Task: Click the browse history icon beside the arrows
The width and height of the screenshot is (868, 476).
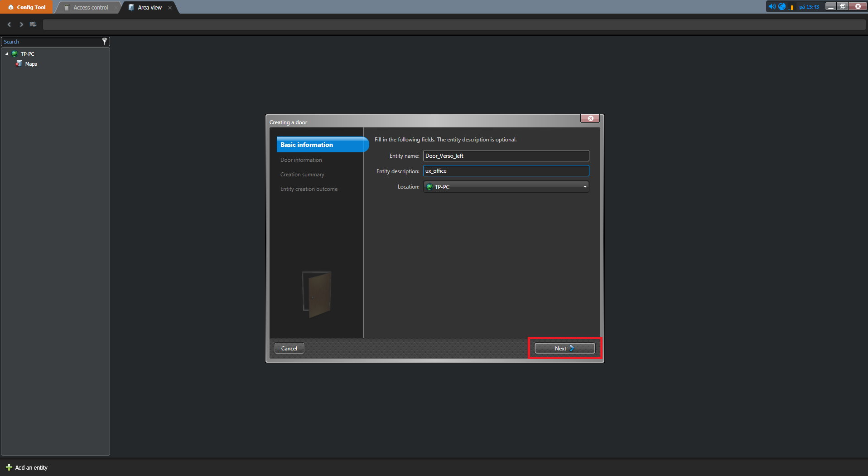Action: click(33, 24)
